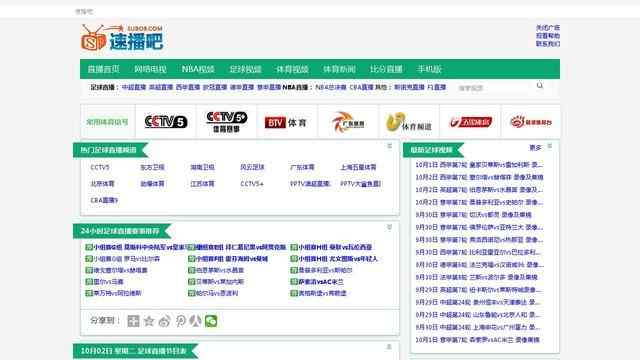Viewport: 640px width, 360px height.
Task: Open the 德甲直播 link
Action: pos(242,87)
